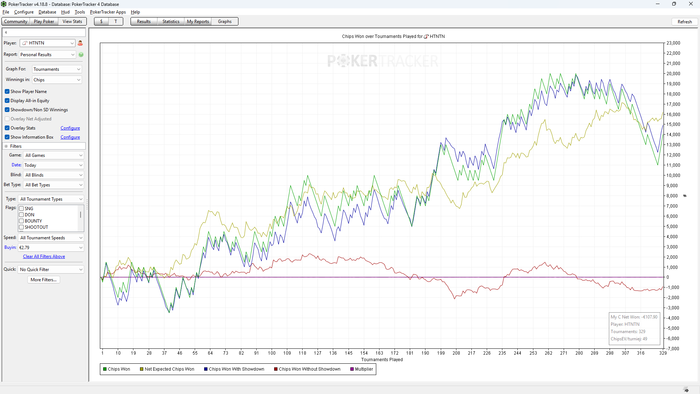Click the Clear All Filters Above link
Viewport: 700px width, 394px height.
point(44,257)
